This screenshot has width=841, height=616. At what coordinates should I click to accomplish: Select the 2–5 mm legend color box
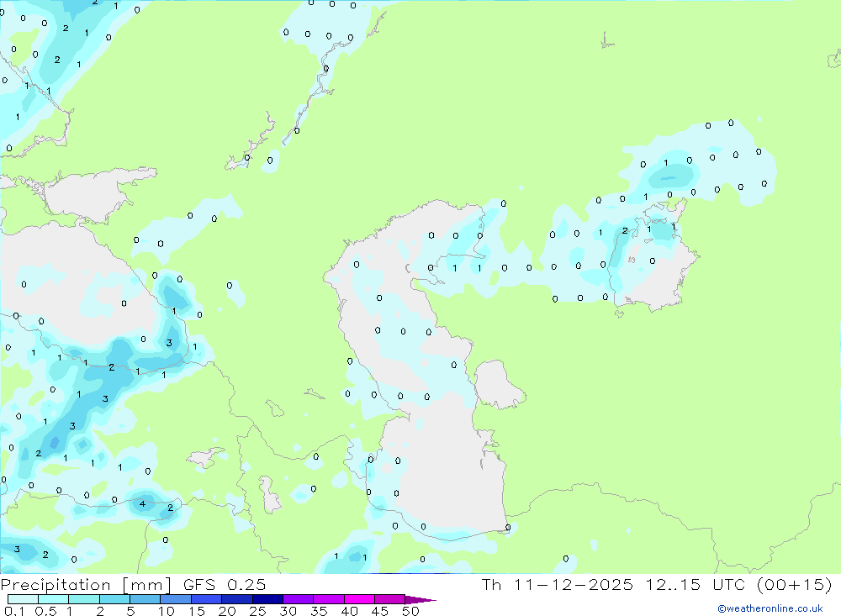tap(114, 599)
